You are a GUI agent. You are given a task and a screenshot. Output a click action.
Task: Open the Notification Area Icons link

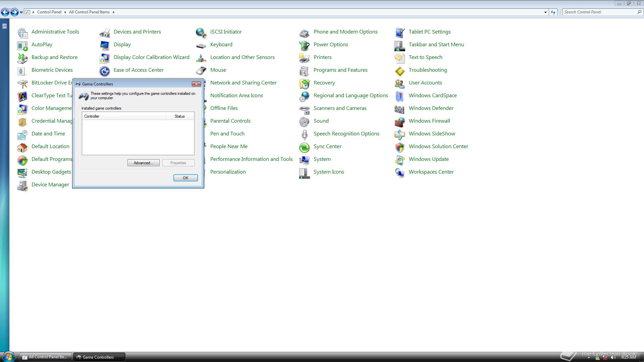coord(236,96)
